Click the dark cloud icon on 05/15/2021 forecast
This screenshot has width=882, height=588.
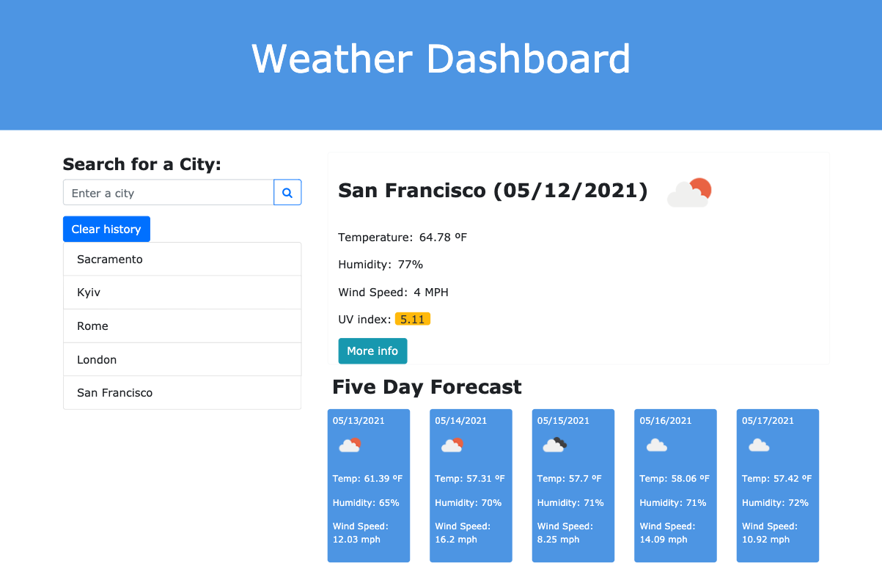click(554, 445)
